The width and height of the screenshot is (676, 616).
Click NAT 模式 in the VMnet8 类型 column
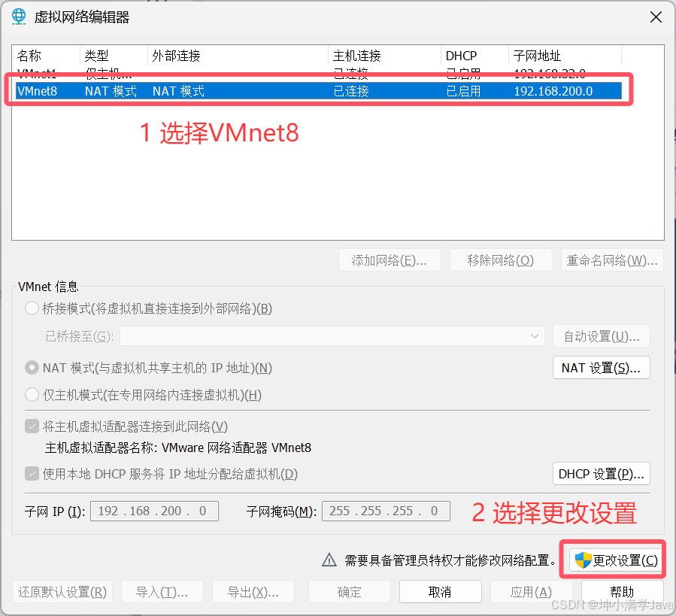tap(111, 91)
